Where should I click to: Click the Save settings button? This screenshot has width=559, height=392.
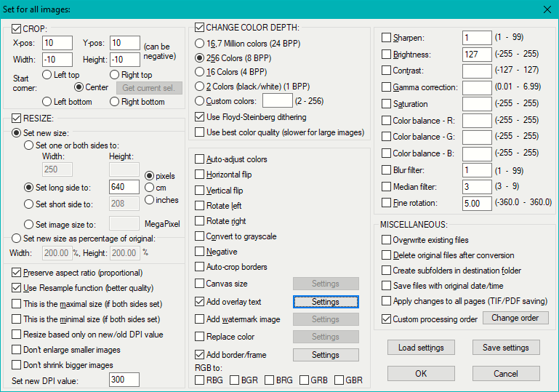(505, 348)
